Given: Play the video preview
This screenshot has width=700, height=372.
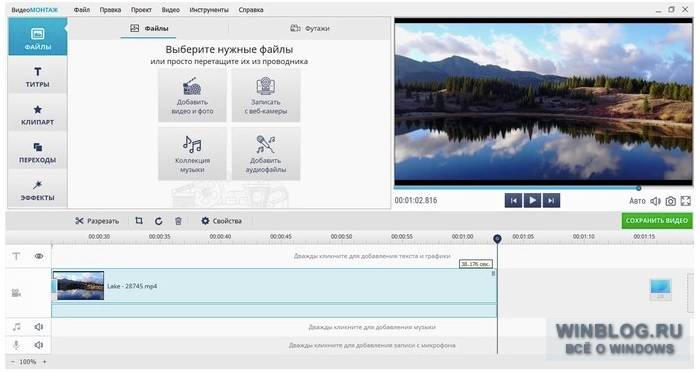Looking at the screenshot, I should (532, 201).
